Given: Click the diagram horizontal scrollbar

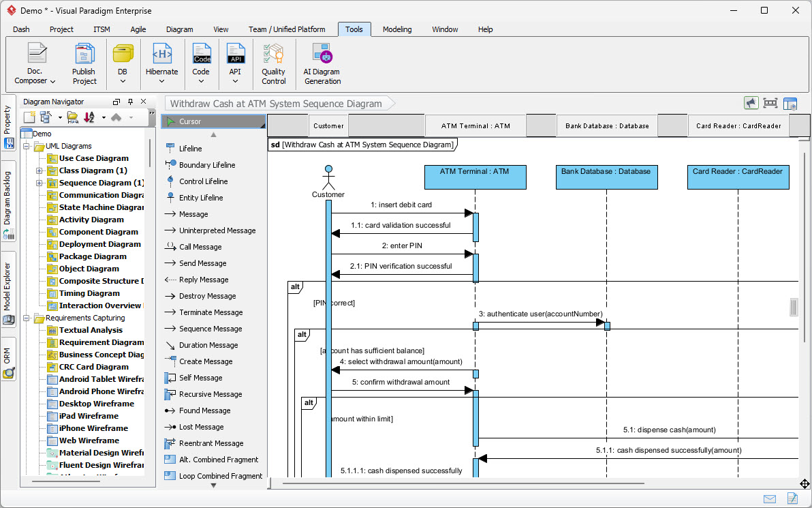Looking at the screenshot, I should coord(463,483).
